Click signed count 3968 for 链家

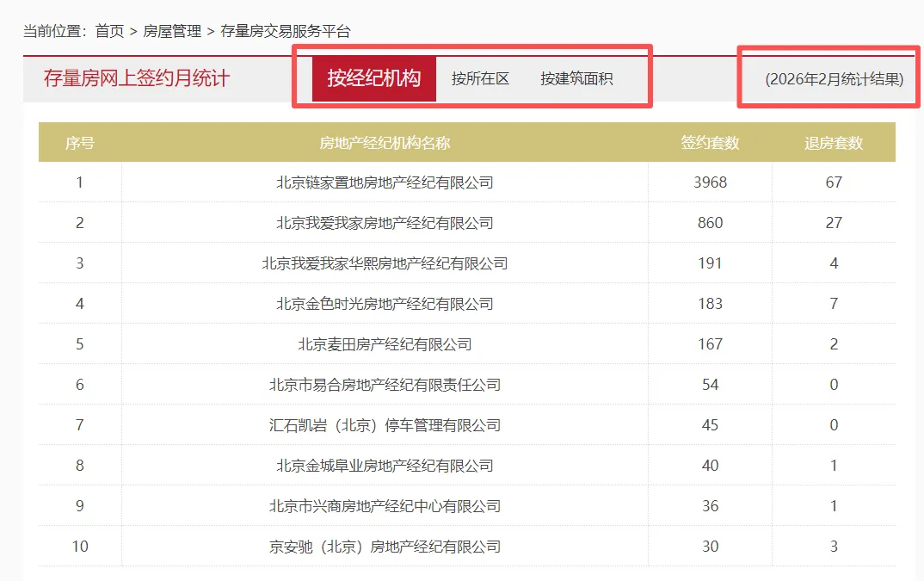(710, 182)
